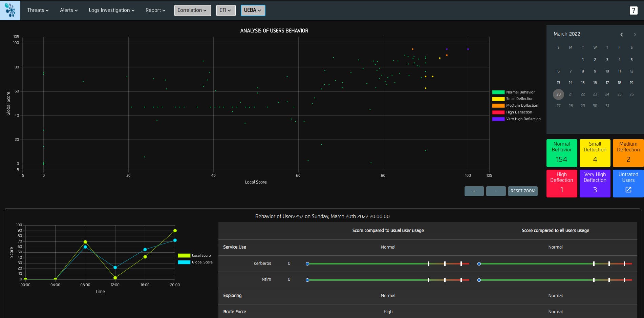Viewport: 644px width, 318px height.
Task: Toggle Local Score legend in line chart
Action: click(x=194, y=255)
